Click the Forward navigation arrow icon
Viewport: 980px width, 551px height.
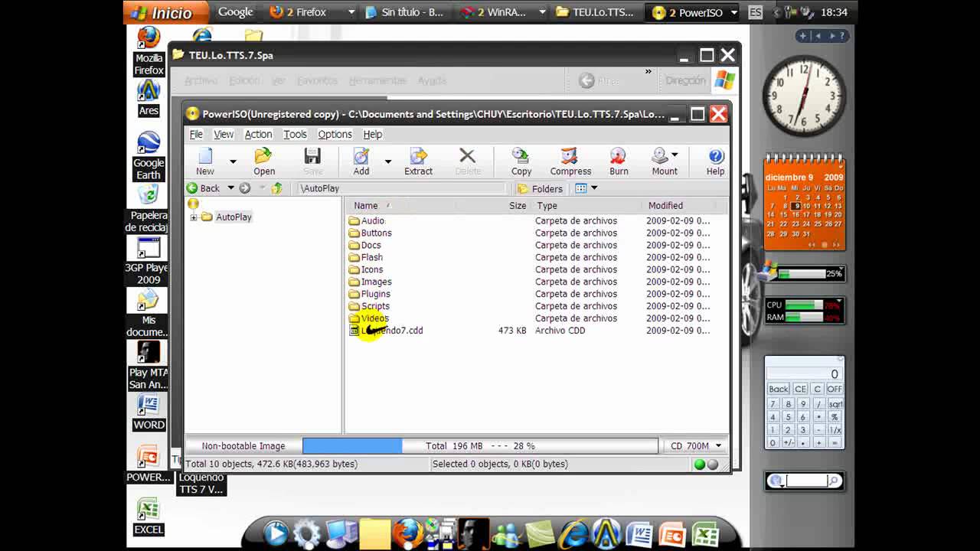click(x=245, y=188)
